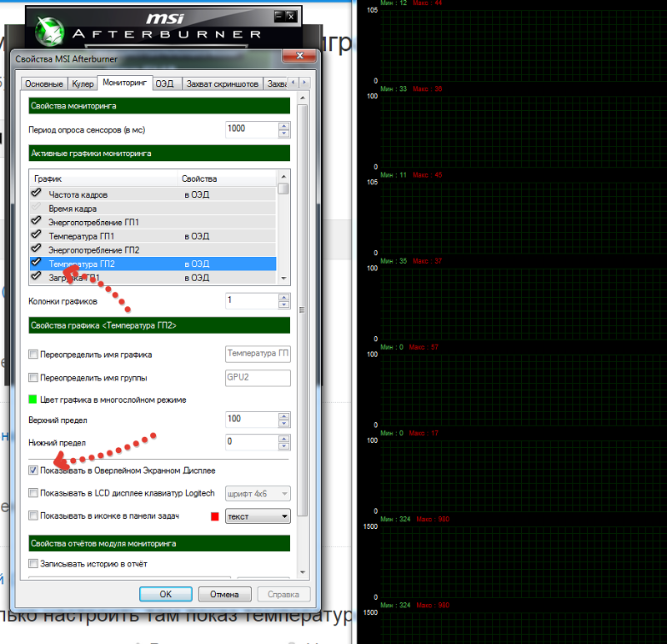Screen dimensions: 667x644
Task: Toggle the Температура ГП2 graph checkmark
Action: [x=36, y=263]
